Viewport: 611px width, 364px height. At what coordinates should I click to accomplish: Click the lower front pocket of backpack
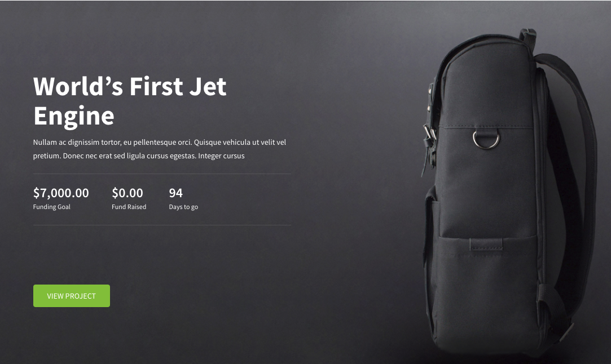click(487, 288)
